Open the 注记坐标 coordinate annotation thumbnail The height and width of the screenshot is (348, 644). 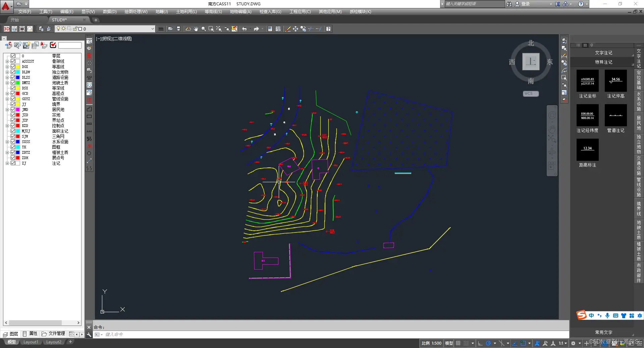pos(588,81)
